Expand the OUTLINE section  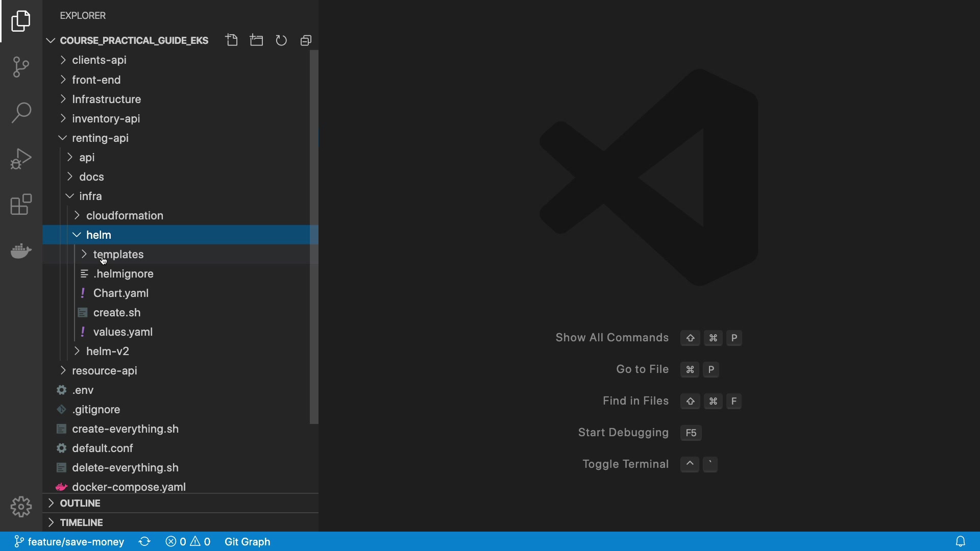pyautogui.click(x=80, y=503)
